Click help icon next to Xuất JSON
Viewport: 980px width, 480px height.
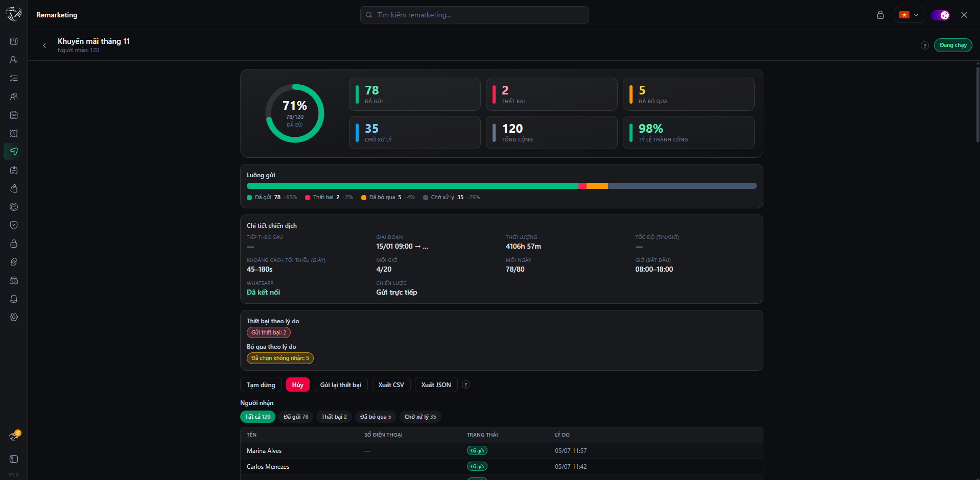465,385
